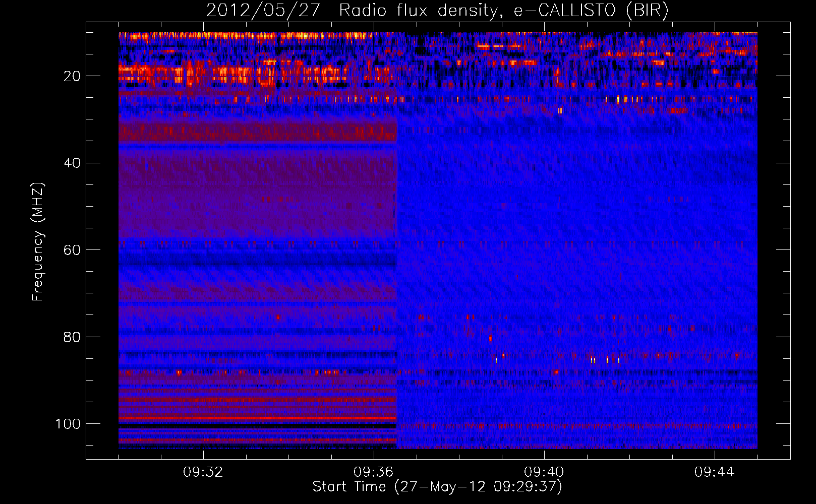
Task: Click the 40 MHz frequency tick label
Action: [72, 163]
